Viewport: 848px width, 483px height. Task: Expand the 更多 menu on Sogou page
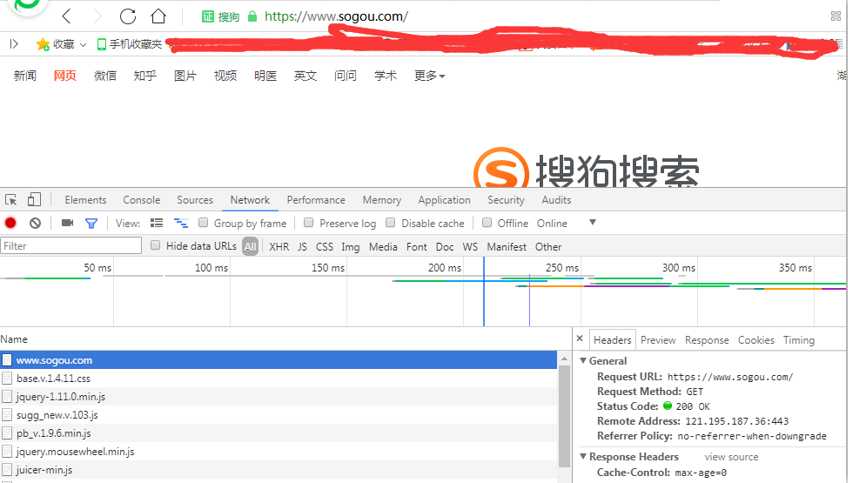[x=429, y=76]
